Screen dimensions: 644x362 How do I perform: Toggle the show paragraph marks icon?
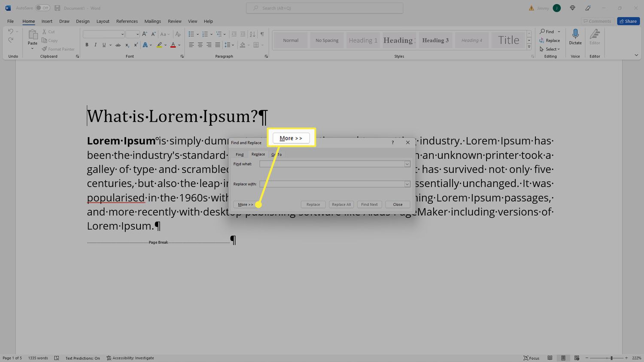pyautogui.click(x=262, y=34)
